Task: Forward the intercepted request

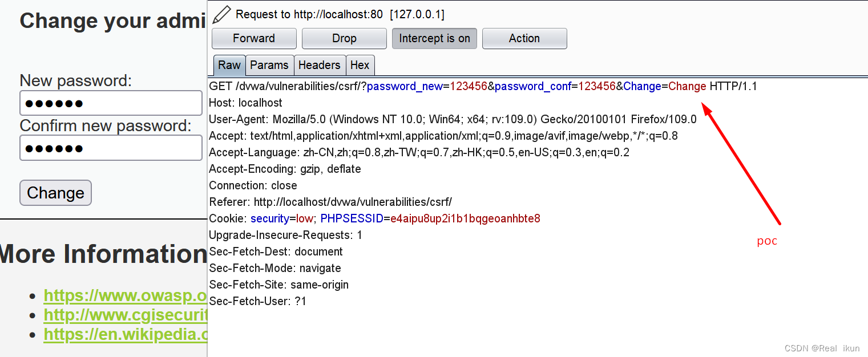Action: [254, 38]
